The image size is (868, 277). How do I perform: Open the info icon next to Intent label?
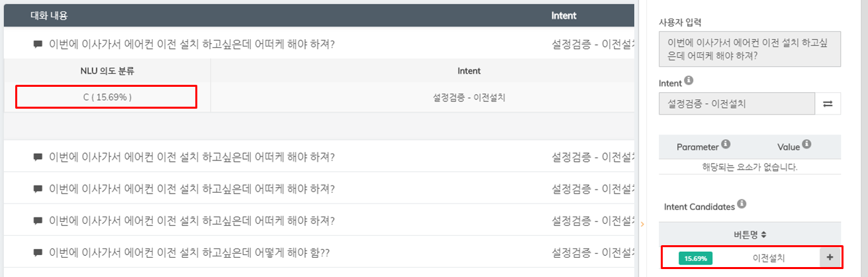tap(689, 81)
